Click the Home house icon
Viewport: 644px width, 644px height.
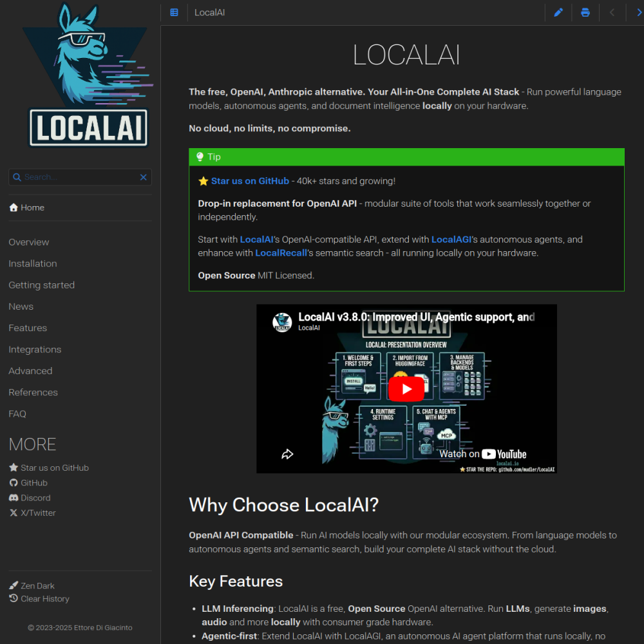coord(14,207)
